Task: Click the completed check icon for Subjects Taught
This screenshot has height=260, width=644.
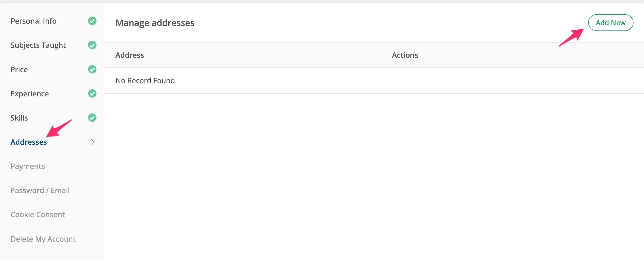Action: (x=92, y=45)
